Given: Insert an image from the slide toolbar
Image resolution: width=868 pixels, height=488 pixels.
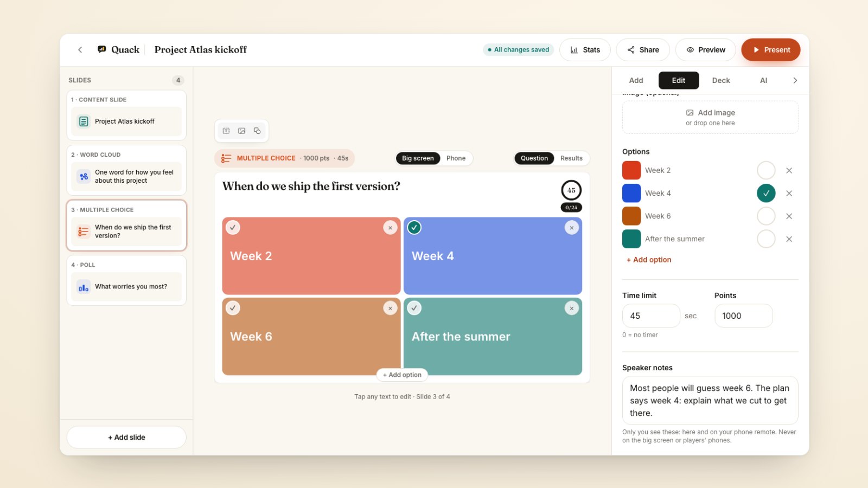Looking at the screenshot, I should (x=241, y=131).
